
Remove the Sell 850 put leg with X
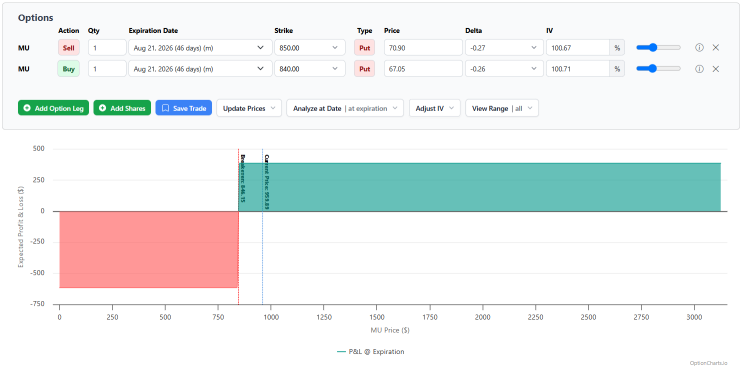(x=716, y=47)
